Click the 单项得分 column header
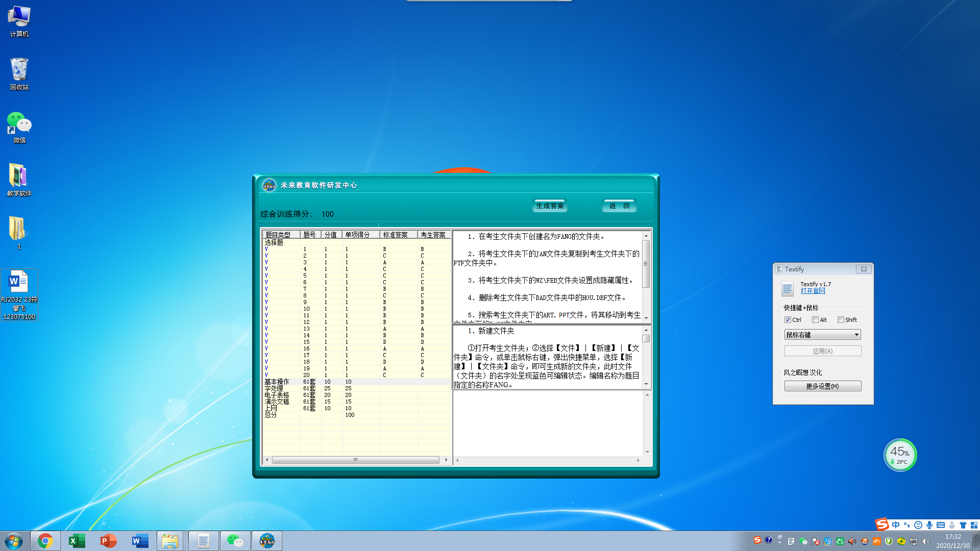 (361, 235)
